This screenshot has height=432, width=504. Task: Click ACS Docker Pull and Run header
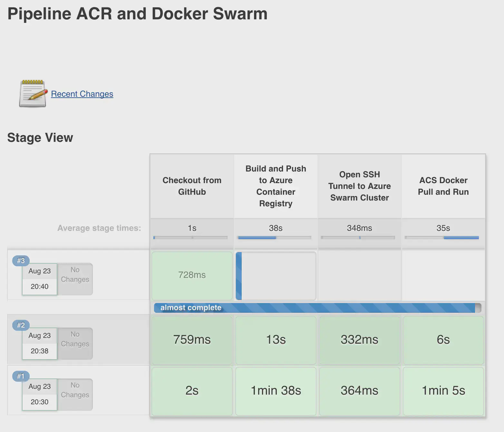click(443, 186)
